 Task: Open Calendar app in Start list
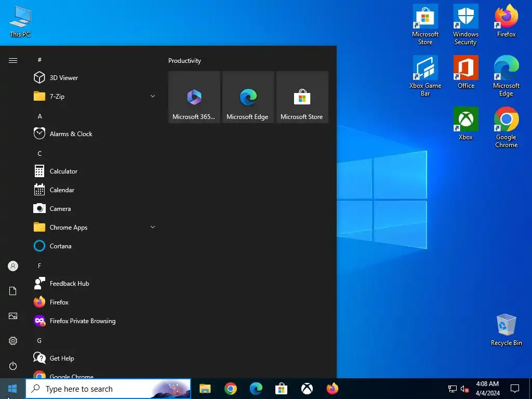(95, 190)
